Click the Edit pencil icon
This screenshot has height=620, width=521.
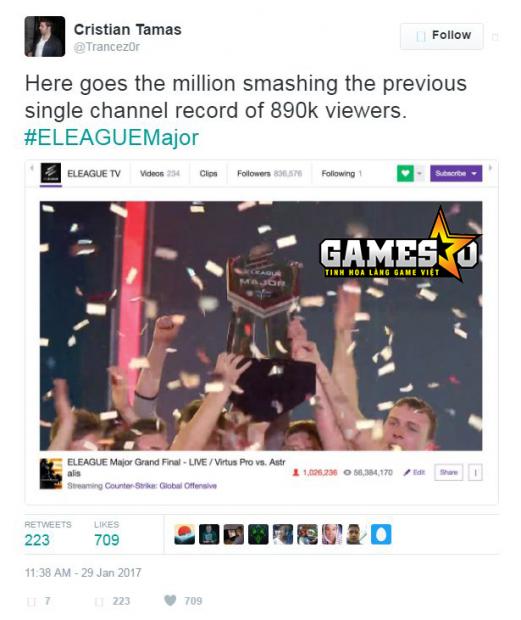pyautogui.click(x=407, y=472)
